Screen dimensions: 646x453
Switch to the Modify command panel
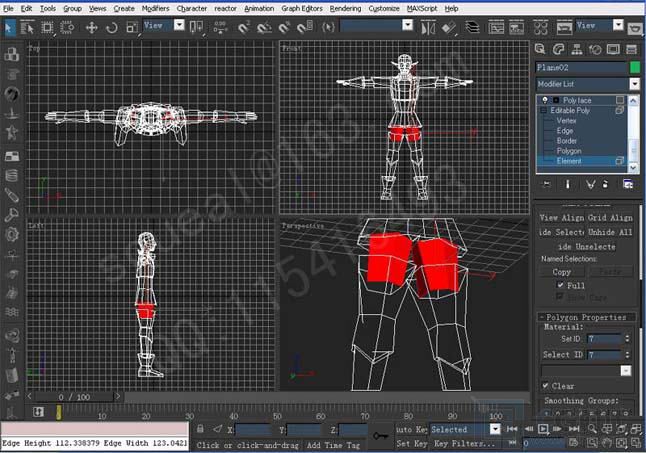point(558,49)
